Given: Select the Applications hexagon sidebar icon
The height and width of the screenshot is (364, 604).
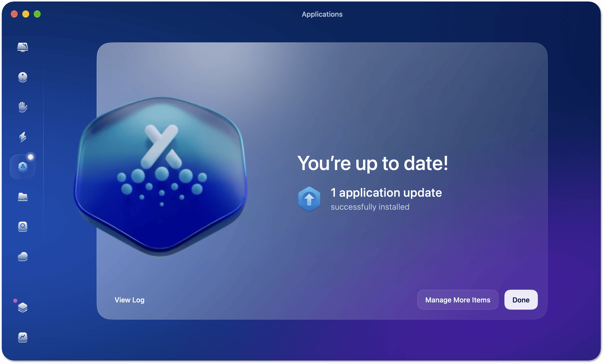Looking at the screenshot, I should [x=22, y=167].
